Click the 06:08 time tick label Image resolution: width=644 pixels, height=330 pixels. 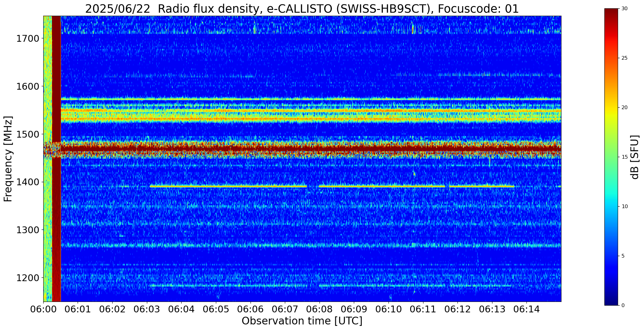320,309
